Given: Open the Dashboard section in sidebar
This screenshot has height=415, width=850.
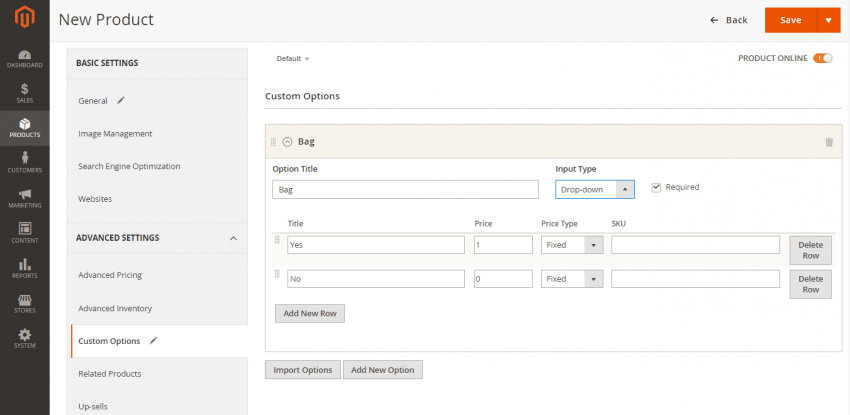Looking at the screenshot, I should (24, 59).
